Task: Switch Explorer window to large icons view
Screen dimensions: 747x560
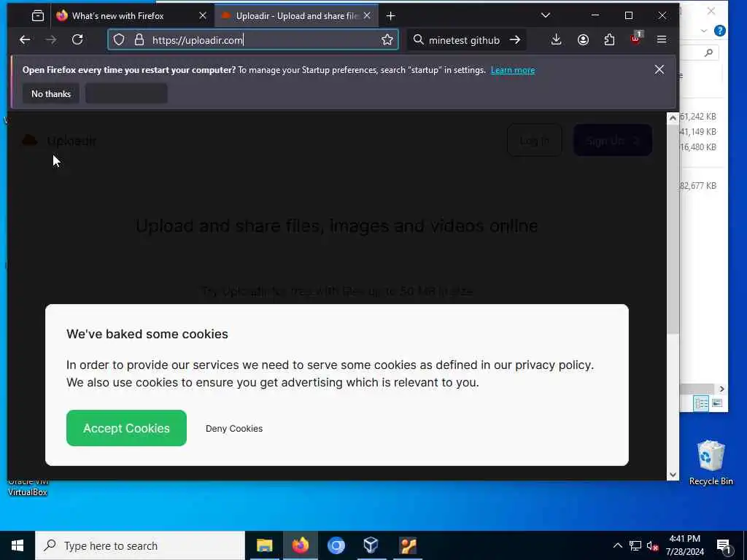Action: (717, 403)
